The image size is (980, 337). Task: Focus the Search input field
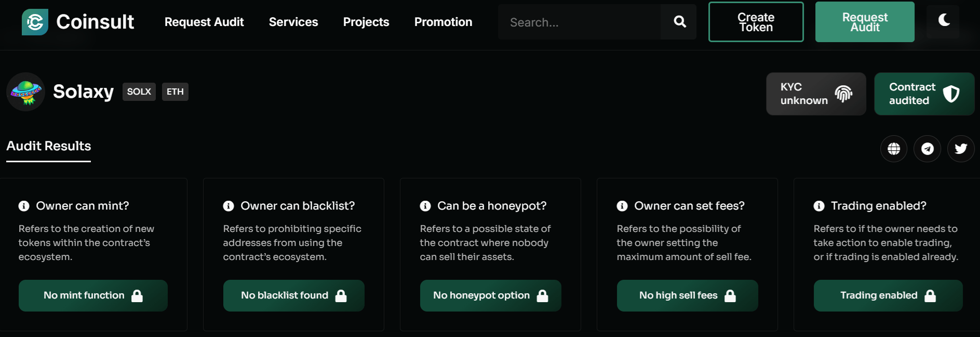(579, 22)
